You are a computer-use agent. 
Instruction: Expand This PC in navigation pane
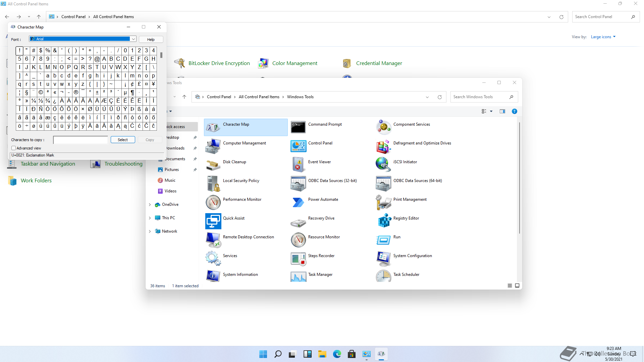click(150, 218)
